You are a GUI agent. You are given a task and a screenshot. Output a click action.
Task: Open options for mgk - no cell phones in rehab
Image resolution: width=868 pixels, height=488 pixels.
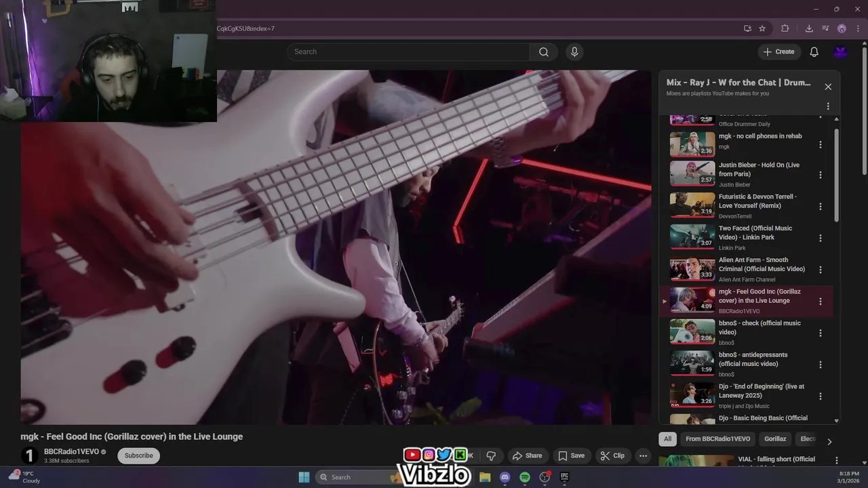point(821,144)
